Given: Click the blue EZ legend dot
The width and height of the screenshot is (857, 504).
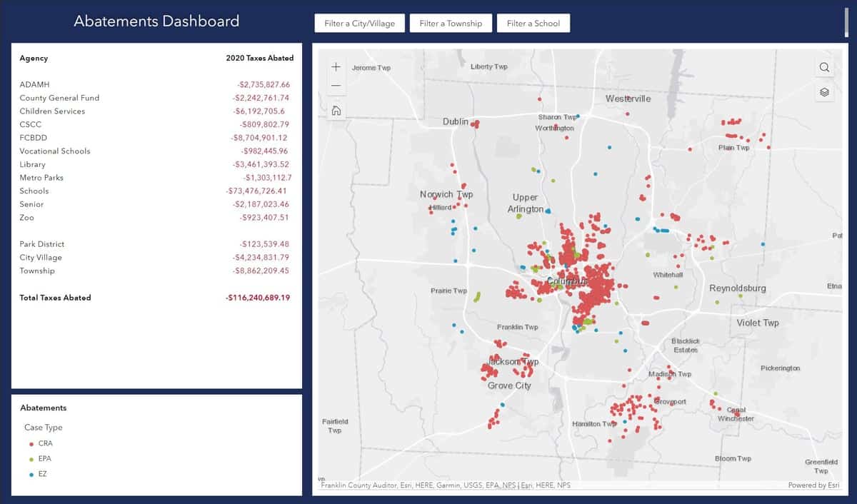Looking at the screenshot, I should click(x=31, y=475).
